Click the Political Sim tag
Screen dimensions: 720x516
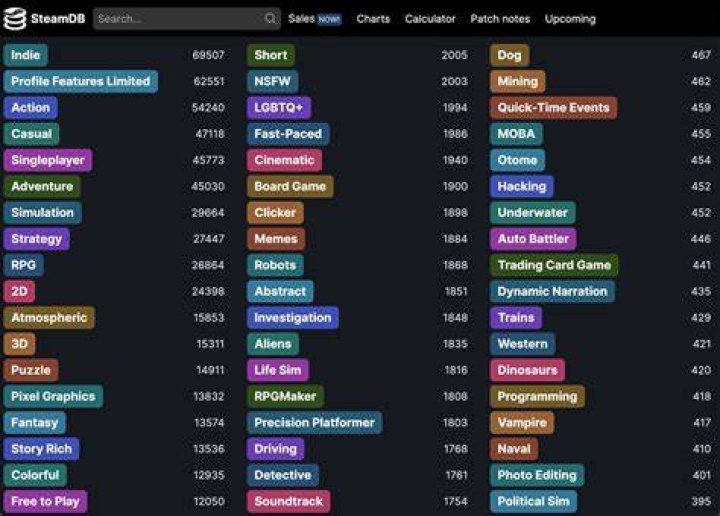point(533,501)
